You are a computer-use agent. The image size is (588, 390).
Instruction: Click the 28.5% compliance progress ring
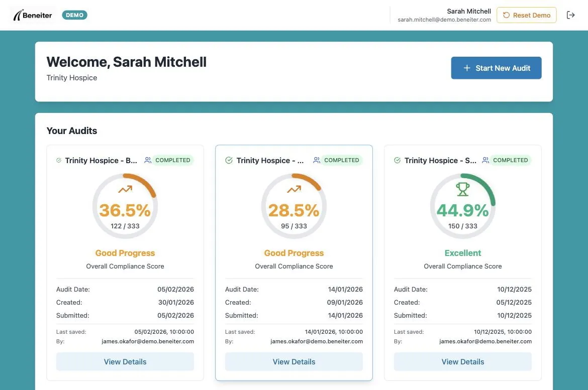point(294,206)
